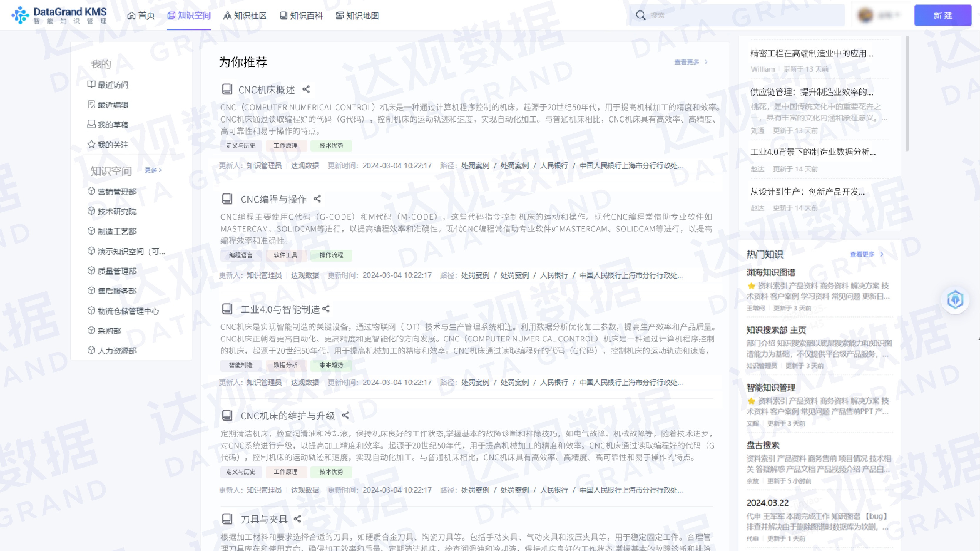Click the search magnifier icon
Viewport: 980px width, 551px height.
[641, 16]
